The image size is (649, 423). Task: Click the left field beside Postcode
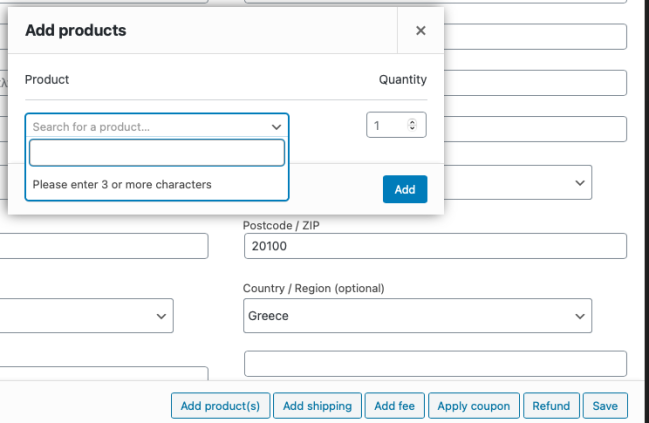[x=100, y=246]
